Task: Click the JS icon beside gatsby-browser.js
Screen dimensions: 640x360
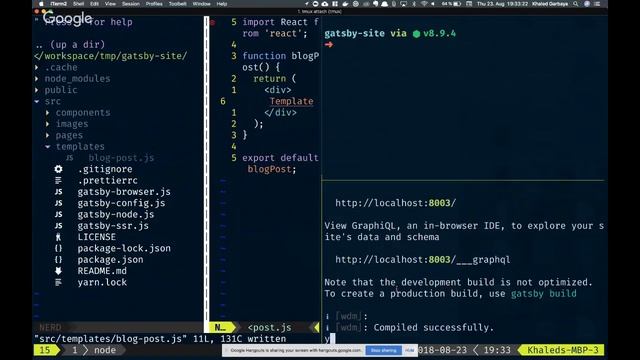Action: 58,192
